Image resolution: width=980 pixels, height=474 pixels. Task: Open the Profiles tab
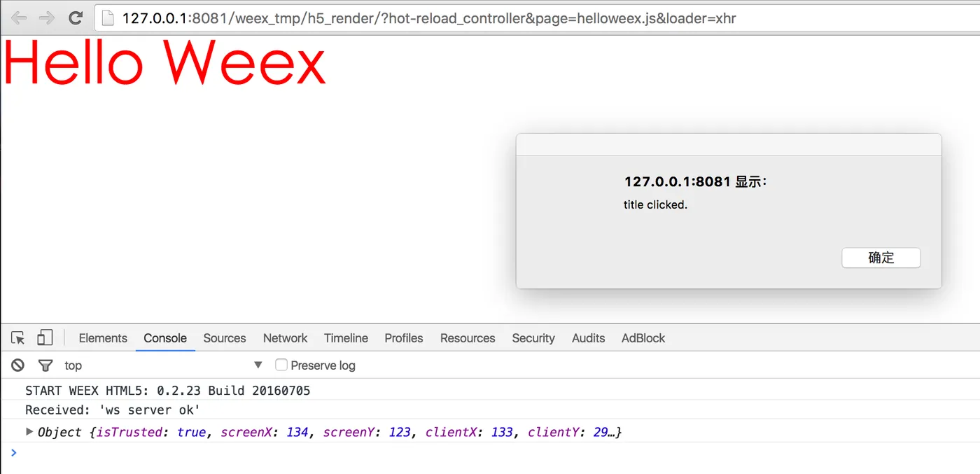(x=404, y=338)
